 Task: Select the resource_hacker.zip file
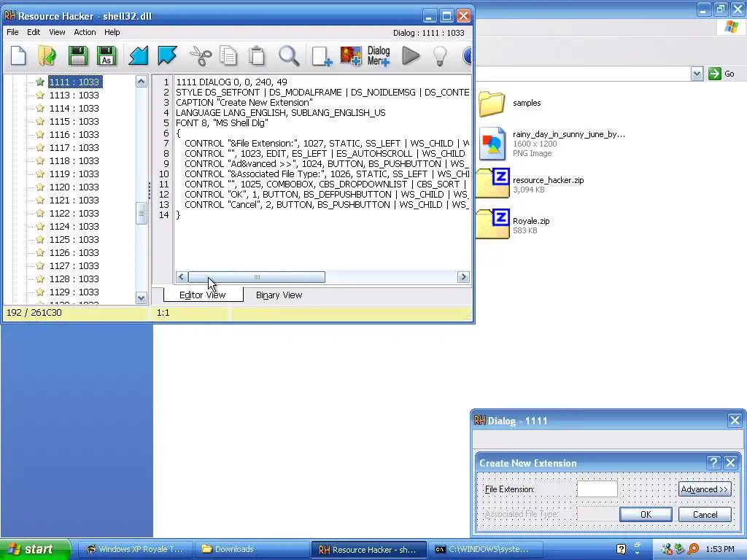pyautogui.click(x=530, y=184)
